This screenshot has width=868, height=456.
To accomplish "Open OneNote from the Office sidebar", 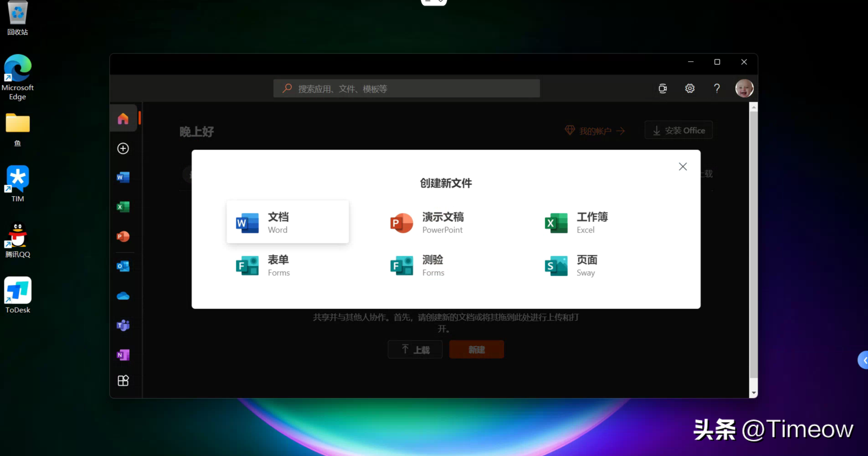I will click(x=123, y=355).
